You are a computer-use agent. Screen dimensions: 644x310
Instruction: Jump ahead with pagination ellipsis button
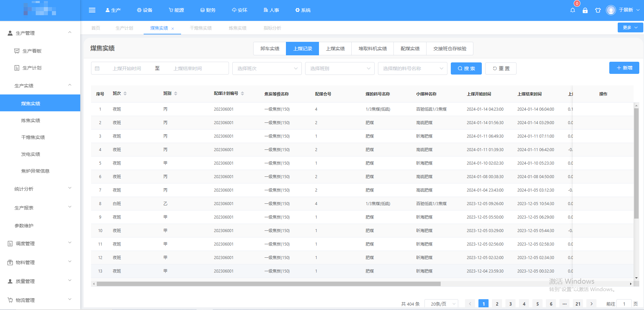[564, 304]
